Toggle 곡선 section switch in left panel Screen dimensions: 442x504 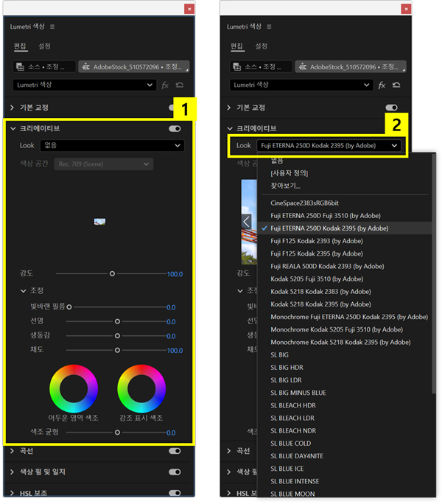click(175, 451)
